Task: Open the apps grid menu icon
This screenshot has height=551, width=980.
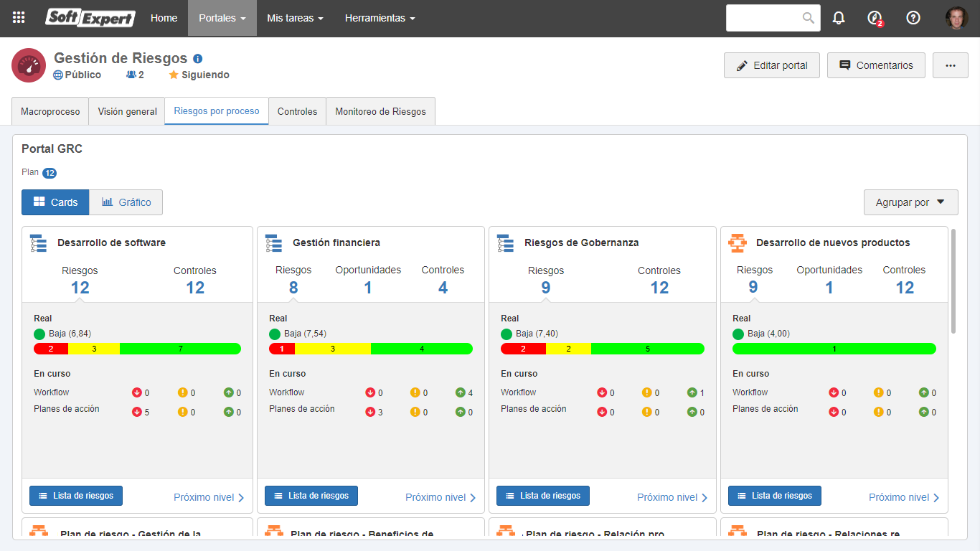Action: [19, 18]
